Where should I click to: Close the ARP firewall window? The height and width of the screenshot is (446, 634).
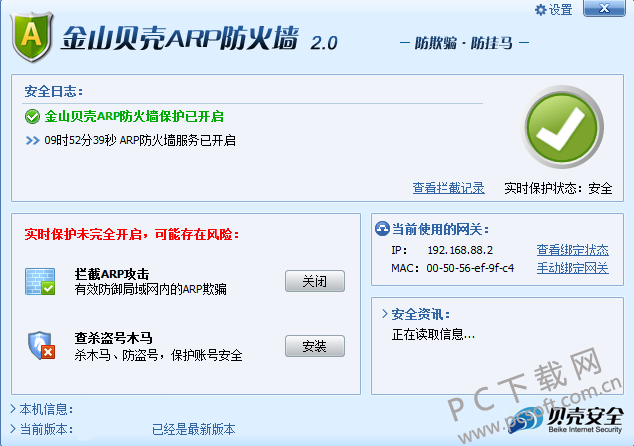tap(604, 8)
